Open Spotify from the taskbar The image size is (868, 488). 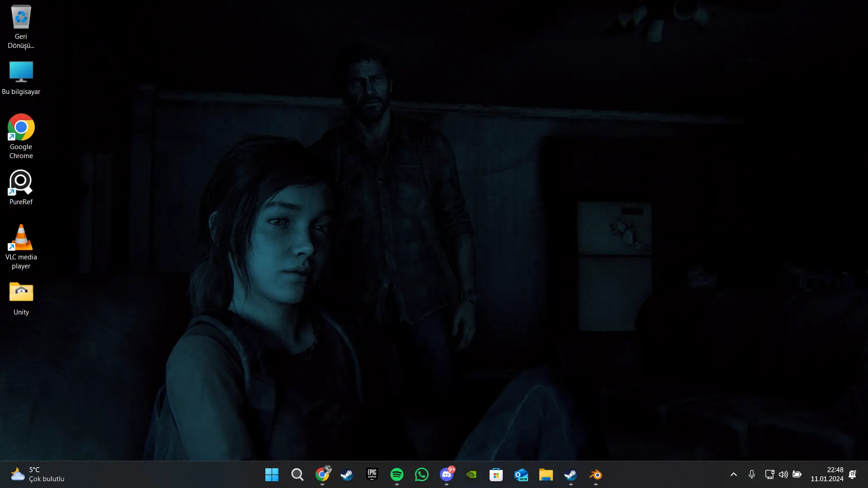(396, 474)
